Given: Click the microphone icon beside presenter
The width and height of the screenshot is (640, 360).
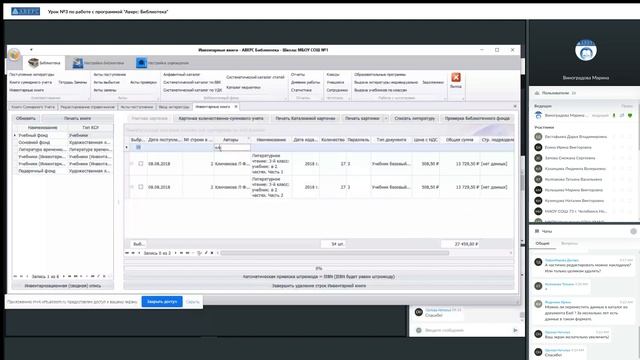Looking at the screenshot, I should pos(614,116).
